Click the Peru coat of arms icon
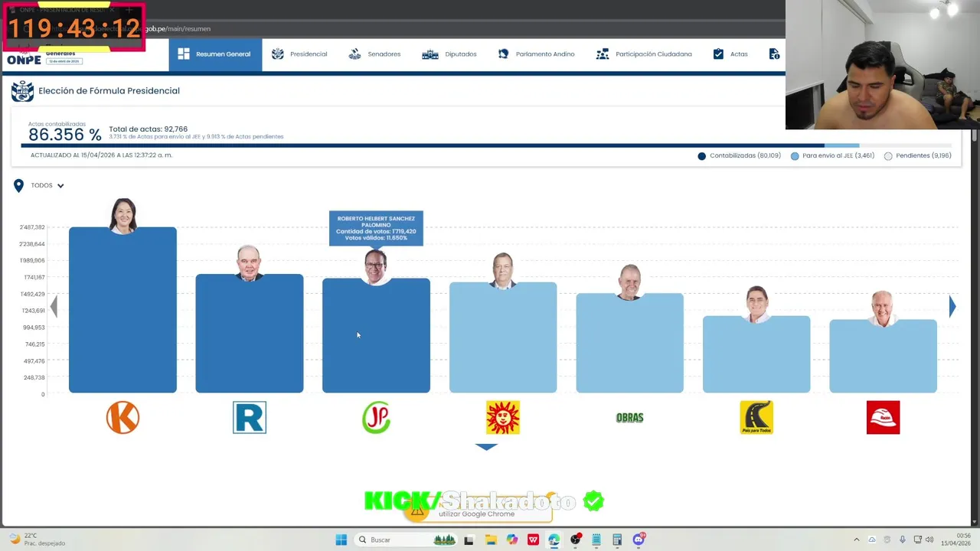The width and height of the screenshot is (980, 551). coord(22,91)
